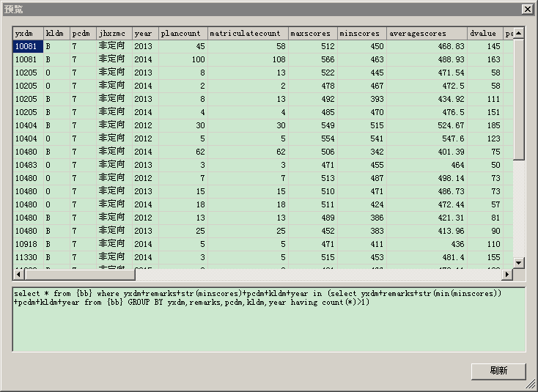
Task: Select the 10483 yxdm cell
Action: (x=28, y=166)
